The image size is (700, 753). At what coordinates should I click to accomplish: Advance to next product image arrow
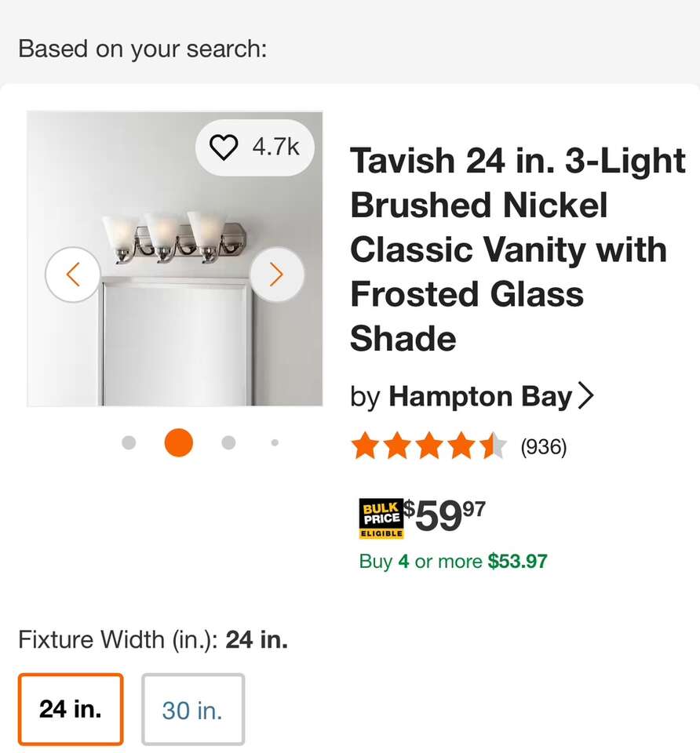click(x=276, y=275)
